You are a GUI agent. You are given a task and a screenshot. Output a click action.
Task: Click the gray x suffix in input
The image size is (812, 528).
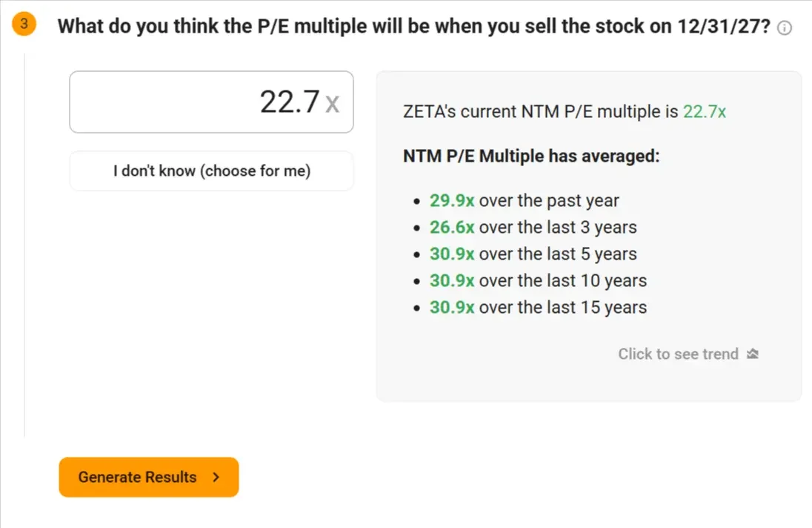point(333,104)
